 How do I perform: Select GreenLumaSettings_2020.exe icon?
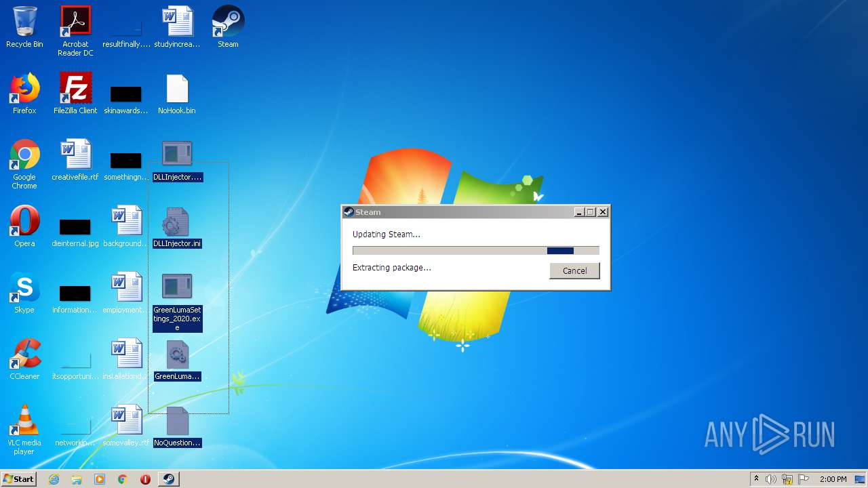177,302
